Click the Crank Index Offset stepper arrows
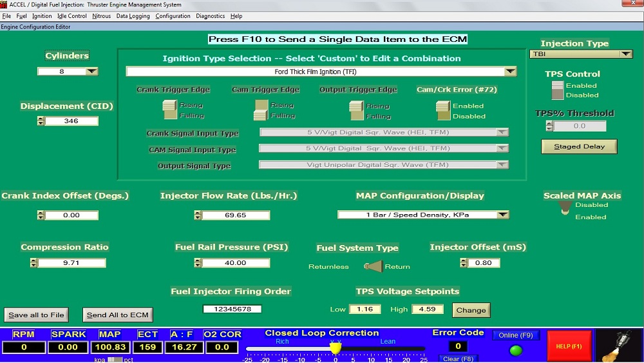 40,215
